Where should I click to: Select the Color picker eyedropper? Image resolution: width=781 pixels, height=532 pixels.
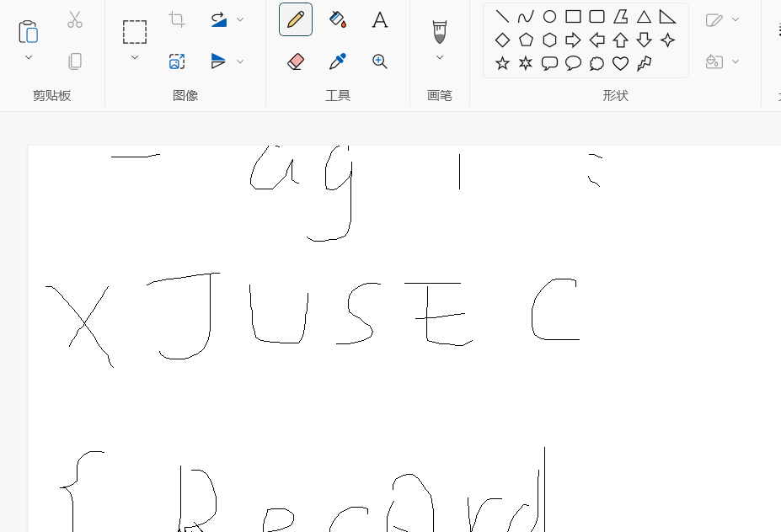338,61
